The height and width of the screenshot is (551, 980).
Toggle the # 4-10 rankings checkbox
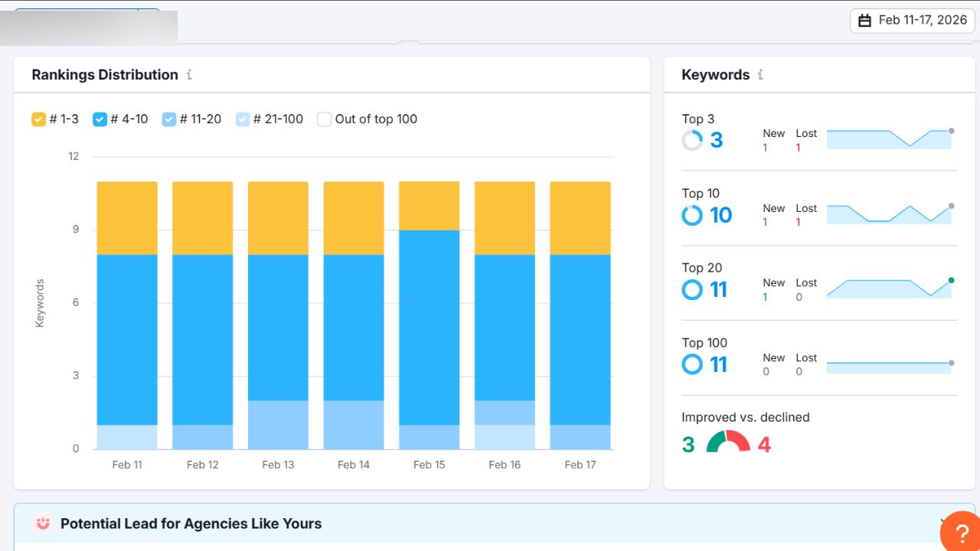click(100, 119)
